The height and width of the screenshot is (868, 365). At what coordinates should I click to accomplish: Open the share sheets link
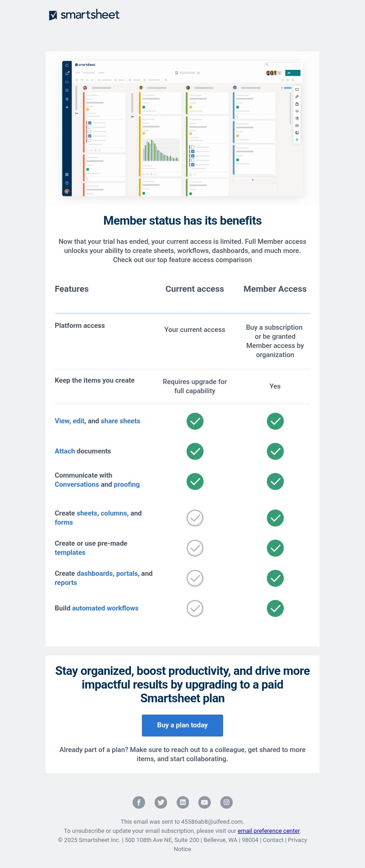120,421
